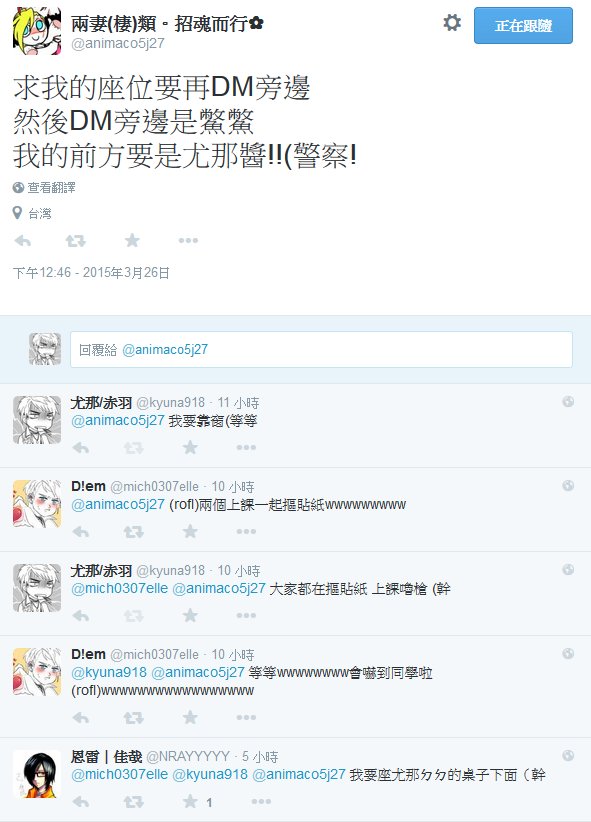This screenshot has height=822, width=591.
Task: Click the globe icon next to 查看翻譯
Action: coord(18,187)
